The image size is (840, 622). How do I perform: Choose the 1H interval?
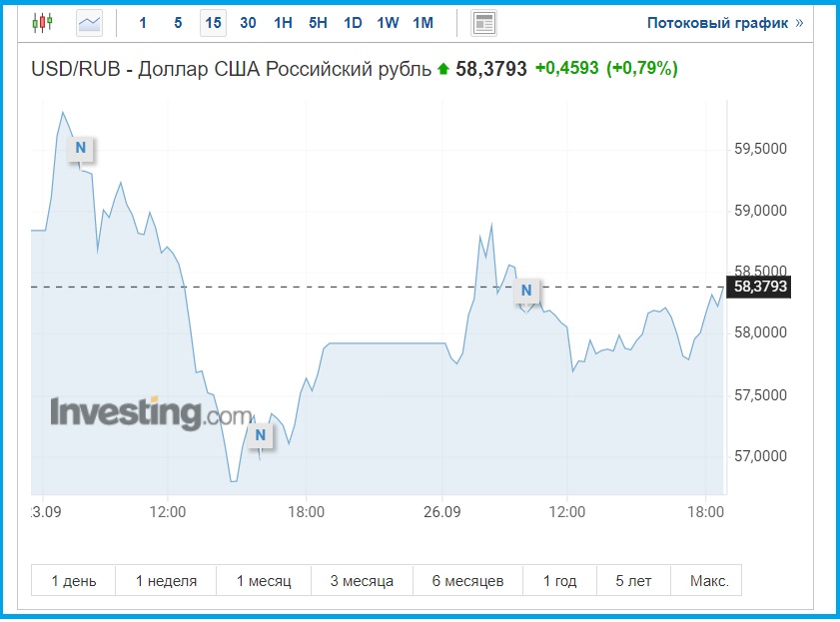(283, 22)
